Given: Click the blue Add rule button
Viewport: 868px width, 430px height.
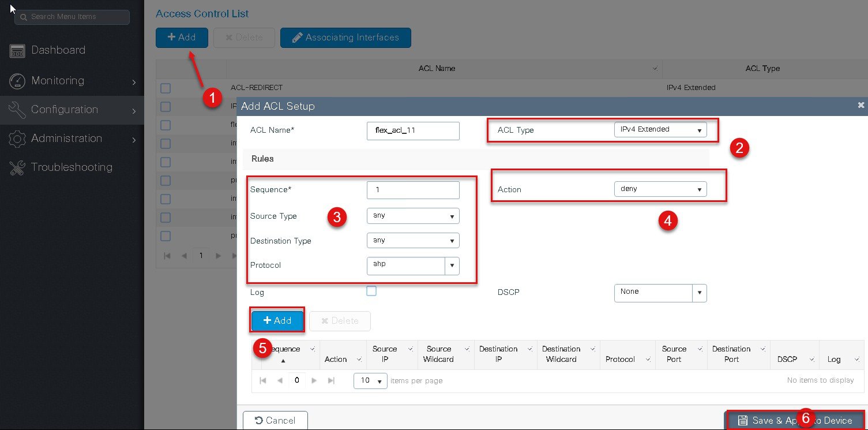Looking at the screenshot, I should 277,320.
